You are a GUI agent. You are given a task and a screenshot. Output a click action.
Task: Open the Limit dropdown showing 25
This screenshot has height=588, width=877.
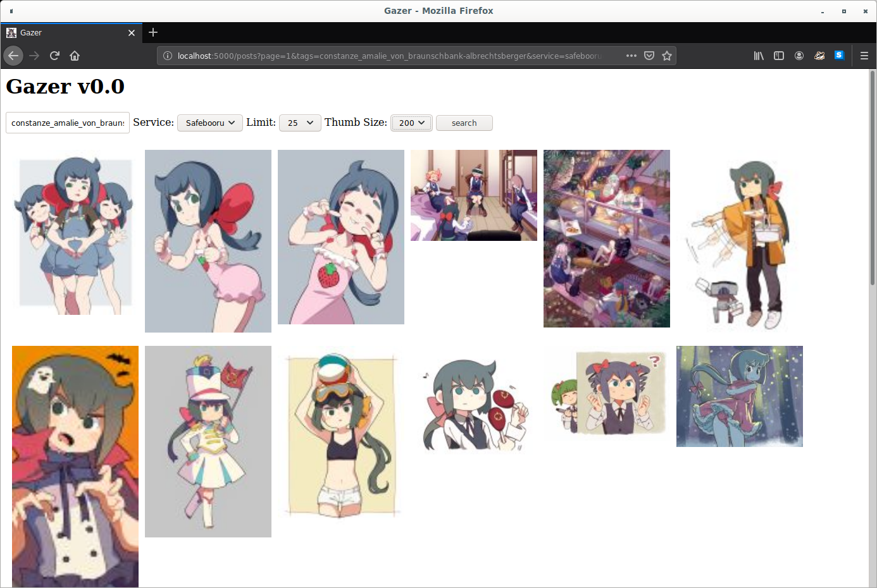pyautogui.click(x=300, y=123)
